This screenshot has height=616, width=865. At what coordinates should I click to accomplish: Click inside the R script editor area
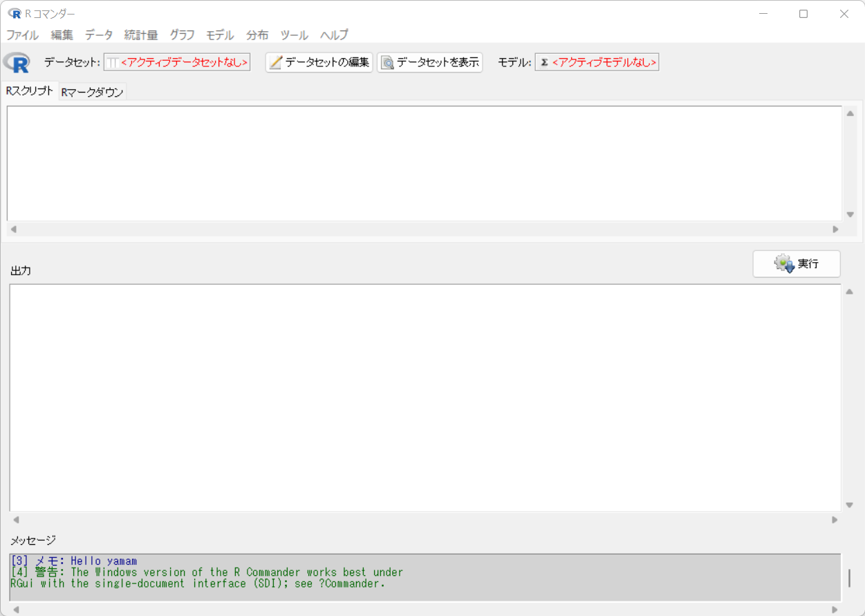pyautogui.click(x=423, y=162)
